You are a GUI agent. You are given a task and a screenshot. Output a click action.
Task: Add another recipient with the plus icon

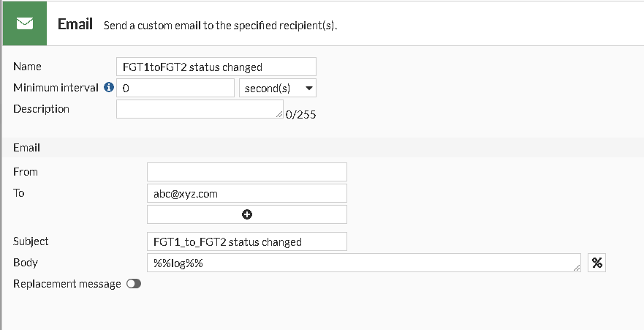[x=246, y=214]
